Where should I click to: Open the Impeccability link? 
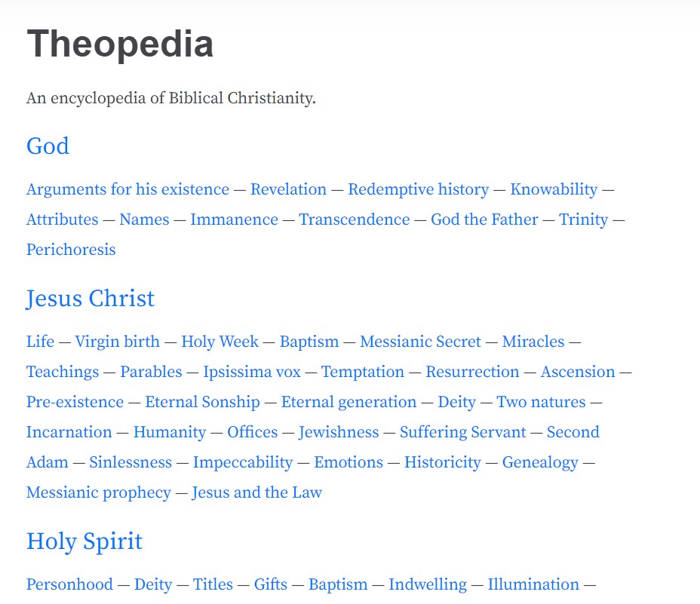click(x=242, y=462)
